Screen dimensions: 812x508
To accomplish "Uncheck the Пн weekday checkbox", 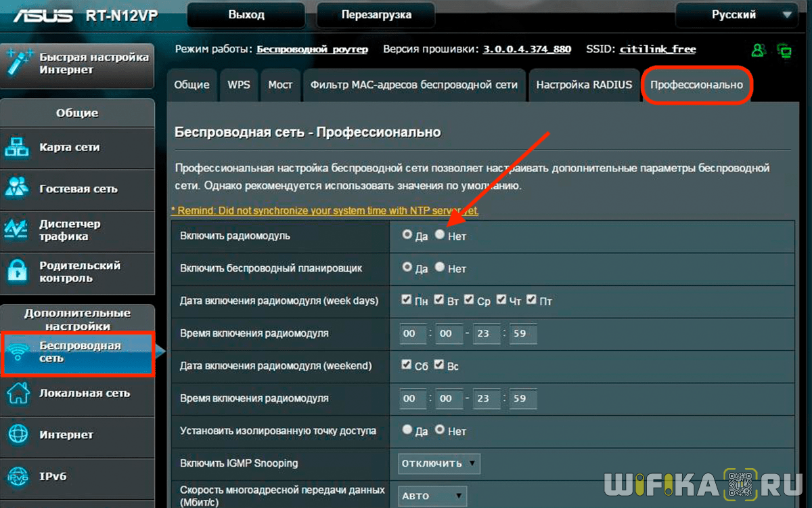I will [407, 299].
